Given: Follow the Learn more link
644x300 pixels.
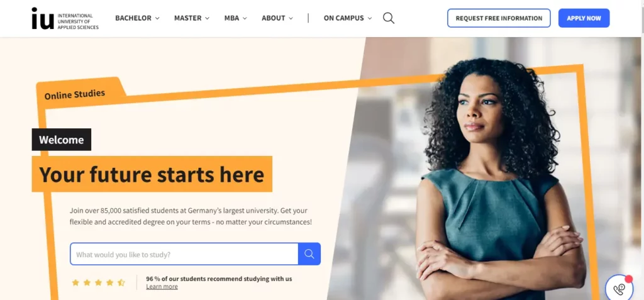Looking at the screenshot, I should point(162,286).
